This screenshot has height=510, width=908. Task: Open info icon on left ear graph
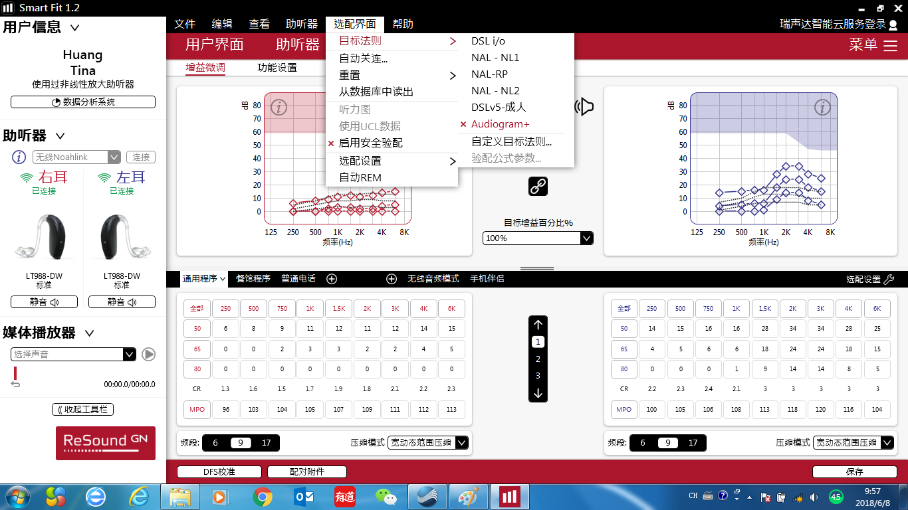pyautogui.click(x=822, y=108)
